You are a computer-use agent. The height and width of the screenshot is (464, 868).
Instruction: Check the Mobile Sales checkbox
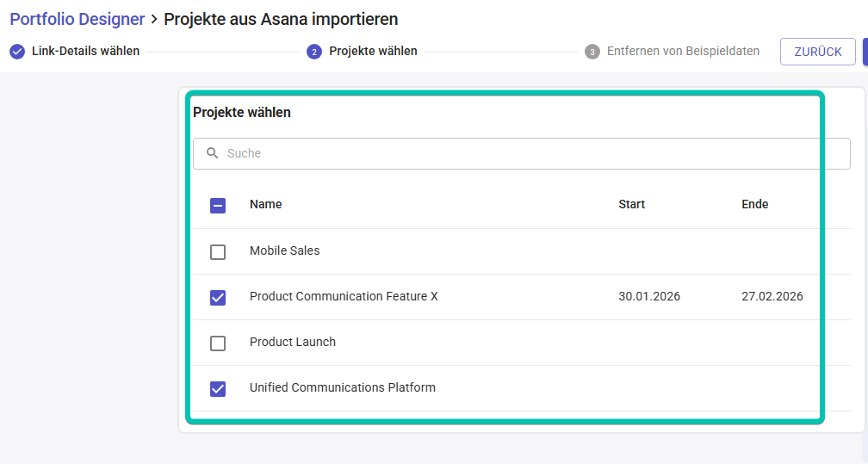tap(218, 252)
